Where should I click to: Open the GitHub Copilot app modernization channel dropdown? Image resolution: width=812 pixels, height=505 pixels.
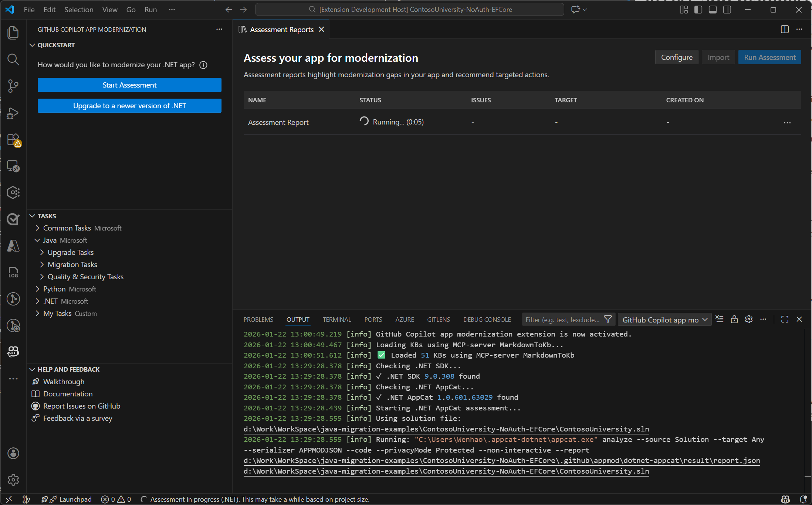664,319
